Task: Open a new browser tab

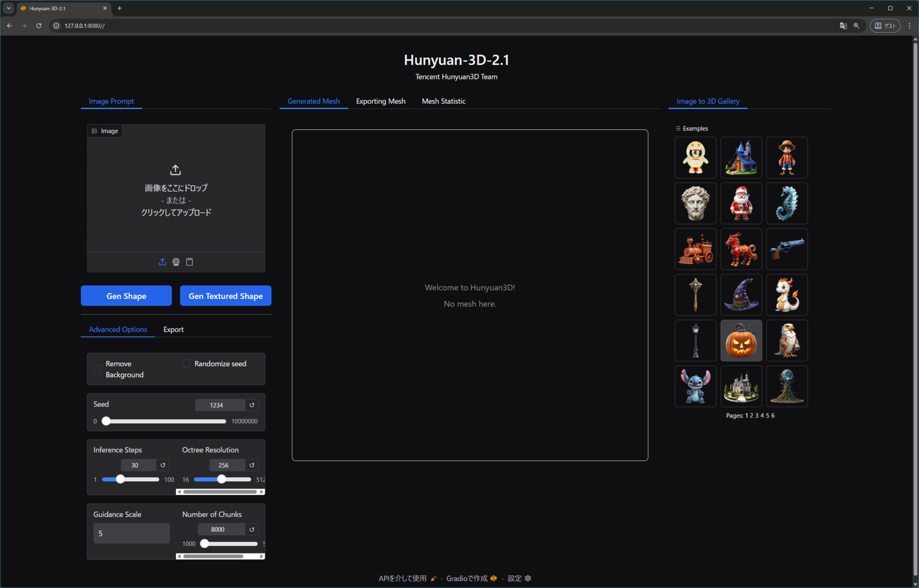Action: click(119, 9)
